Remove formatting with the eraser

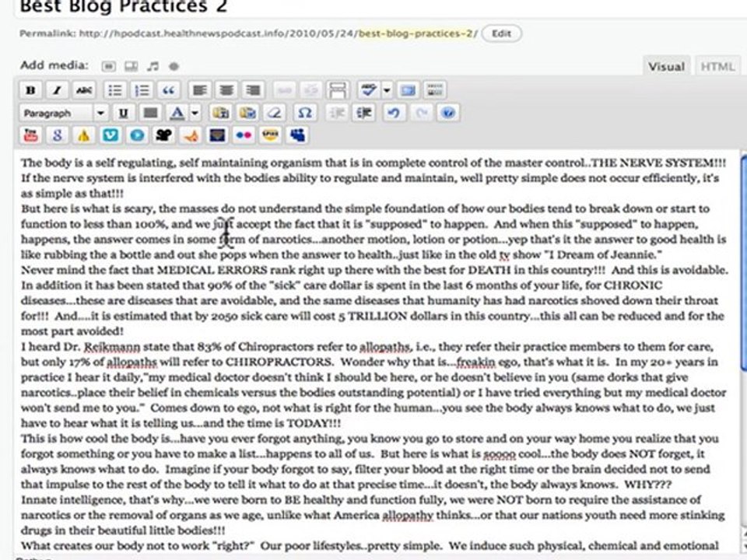(x=275, y=114)
